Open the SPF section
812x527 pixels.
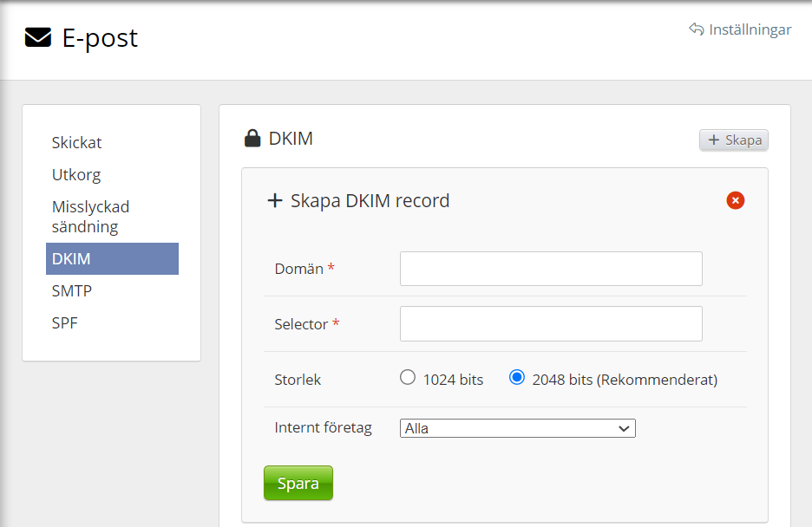click(65, 322)
